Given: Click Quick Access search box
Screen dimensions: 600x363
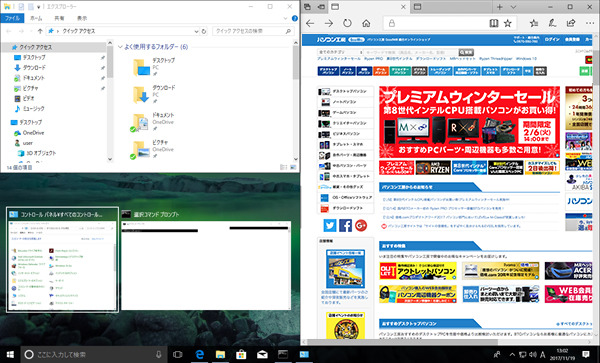Looking at the screenshot, I should point(253,31).
